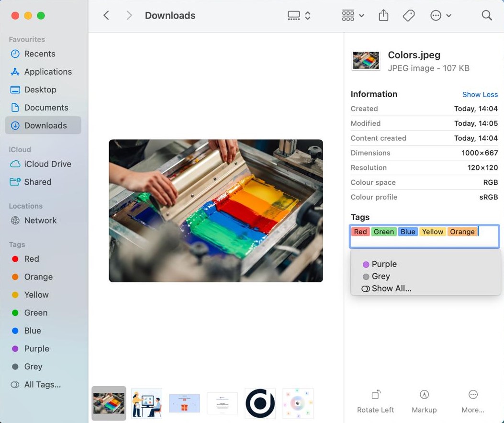This screenshot has height=423, width=504.
Task: Click the Share icon in toolbar
Action: tap(383, 16)
